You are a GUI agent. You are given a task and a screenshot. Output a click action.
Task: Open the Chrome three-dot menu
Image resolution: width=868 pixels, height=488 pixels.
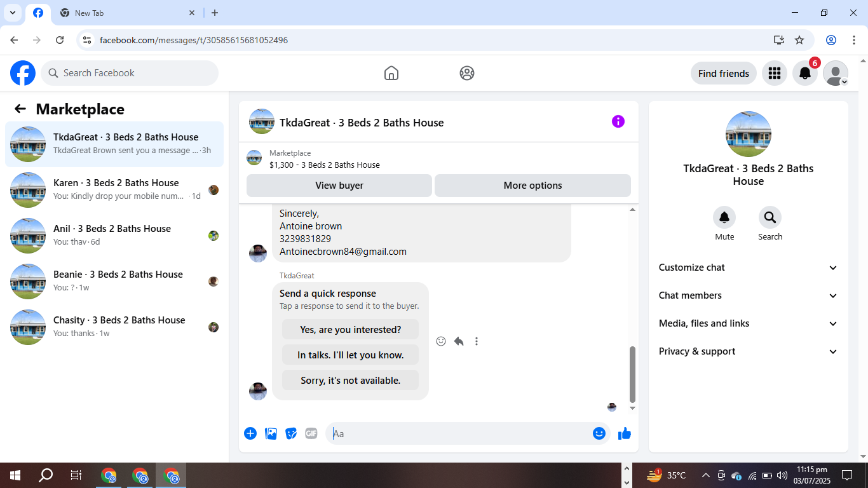click(854, 40)
